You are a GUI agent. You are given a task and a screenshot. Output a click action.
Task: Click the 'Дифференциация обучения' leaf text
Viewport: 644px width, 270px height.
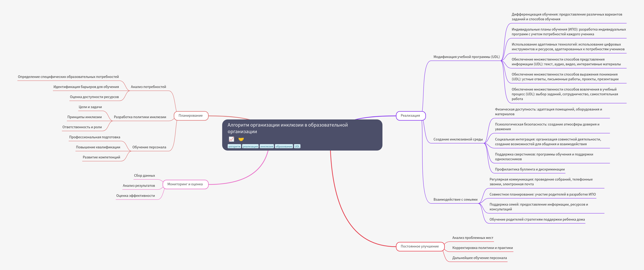[x=567, y=17]
